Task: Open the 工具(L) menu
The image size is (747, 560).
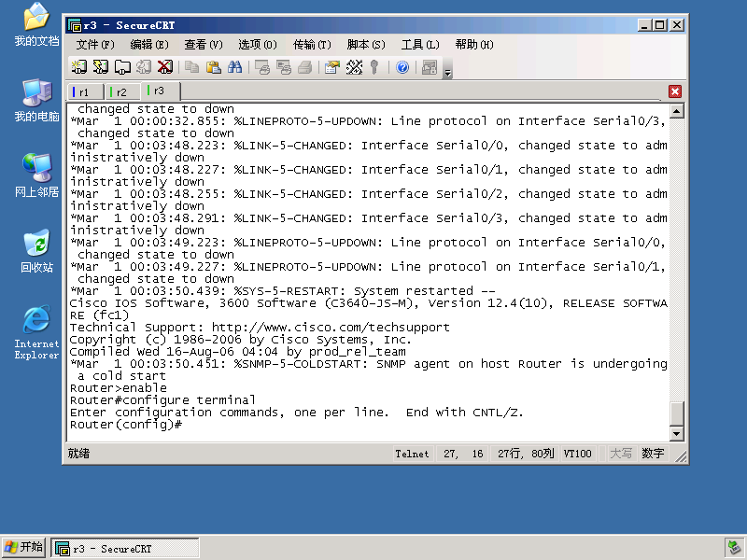Action: (420, 45)
